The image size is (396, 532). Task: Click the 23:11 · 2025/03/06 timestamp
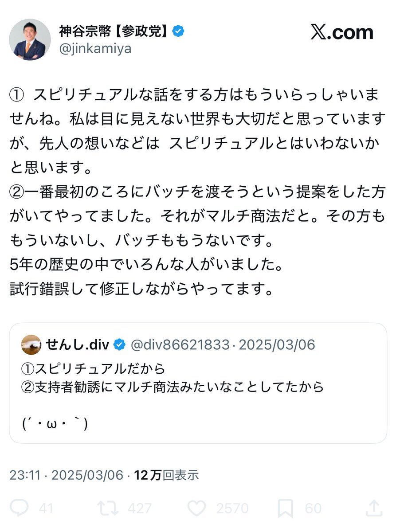[x=66, y=475]
